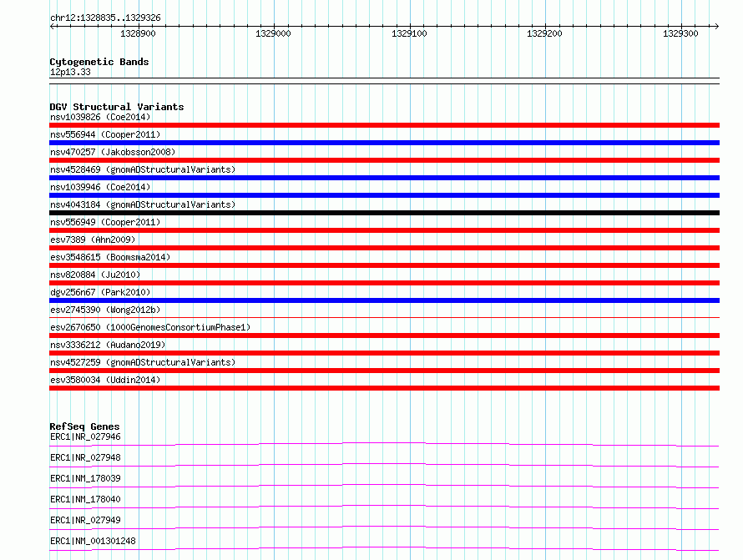The image size is (743, 560).
Task: Click the magenta line under ERC1|NR_027946
Action: (384, 444)
